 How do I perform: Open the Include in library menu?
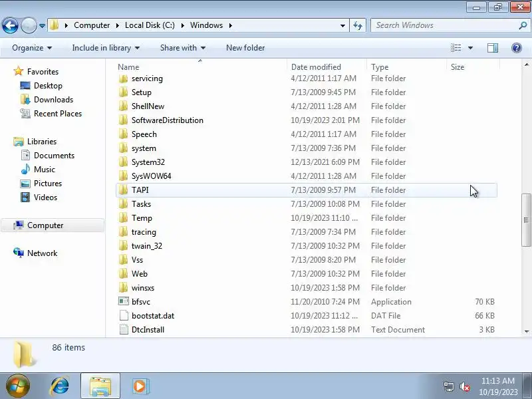click(106, 48)
